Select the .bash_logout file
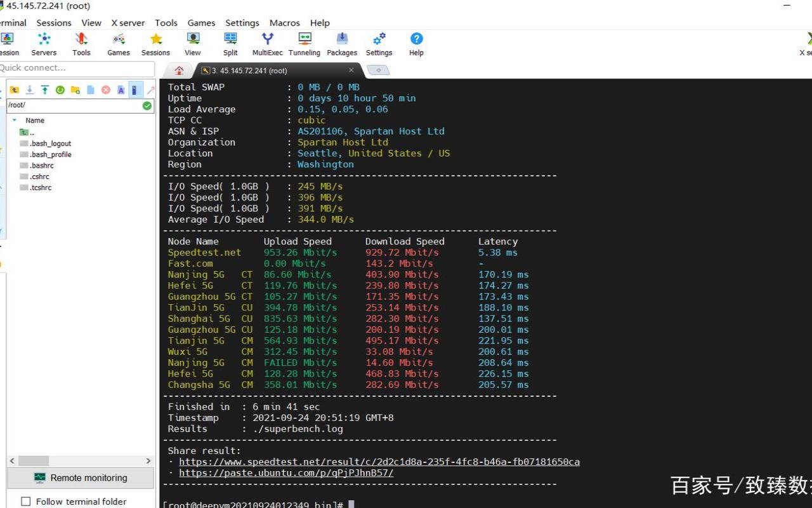This screenshot has width=812, height=508. click(46, 144)
